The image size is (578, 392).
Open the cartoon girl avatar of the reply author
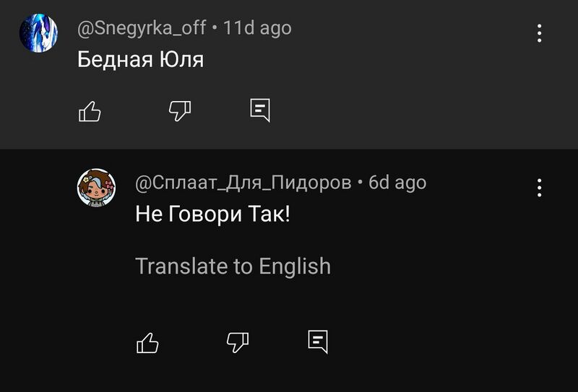pyautogui.click(x=96, y=188)
